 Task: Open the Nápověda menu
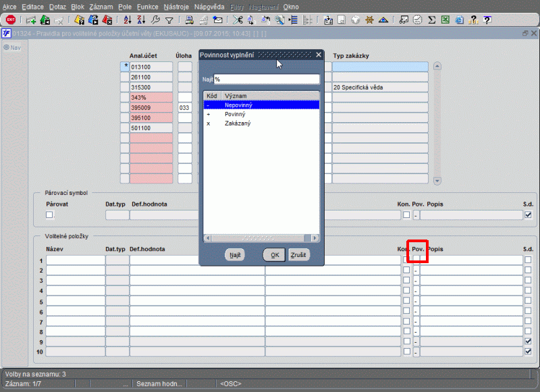[209, 7]
